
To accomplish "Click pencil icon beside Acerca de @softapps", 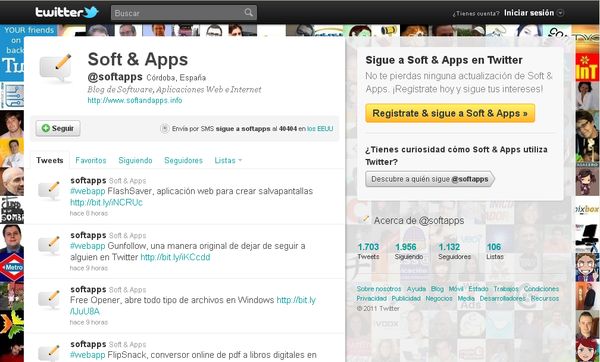I will tap(365, 219).
